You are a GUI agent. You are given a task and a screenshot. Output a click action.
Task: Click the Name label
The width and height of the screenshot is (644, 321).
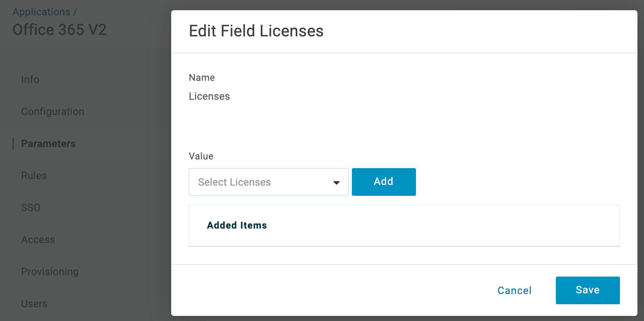(x=202, y=78)
